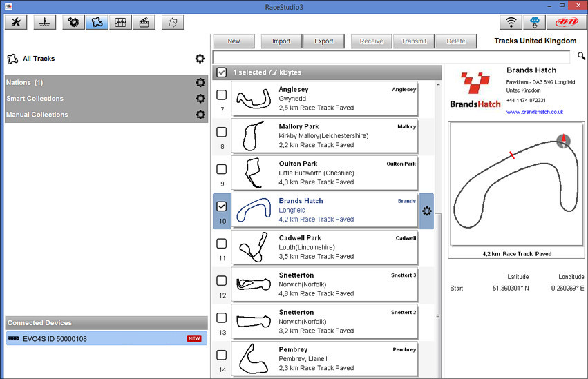Click the New track button
The height and width of the screenshot is (379, 588).
(234, 41)
